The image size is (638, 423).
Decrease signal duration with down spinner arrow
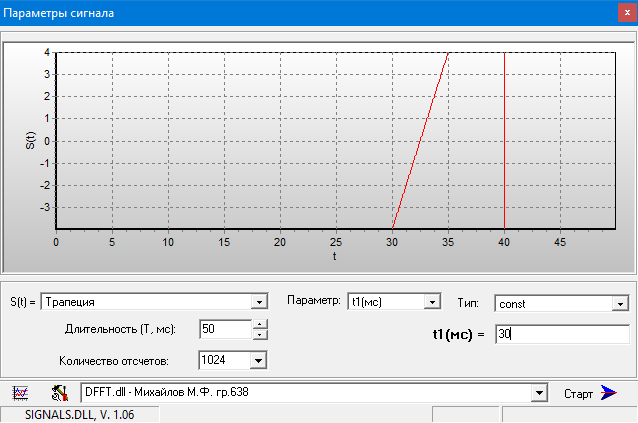tap(260, 335)
